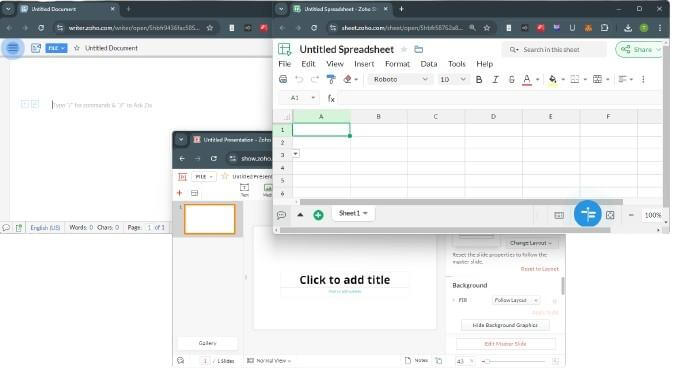Image resolution: width=675 pixels, height=369 pixels.
Task: Open the Insert menu in Zoho Sheet
Action: click(364, 64)
